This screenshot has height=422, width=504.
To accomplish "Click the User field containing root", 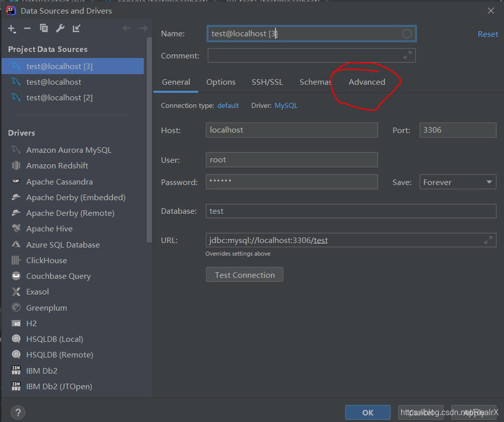I will [x=292, y=160].
